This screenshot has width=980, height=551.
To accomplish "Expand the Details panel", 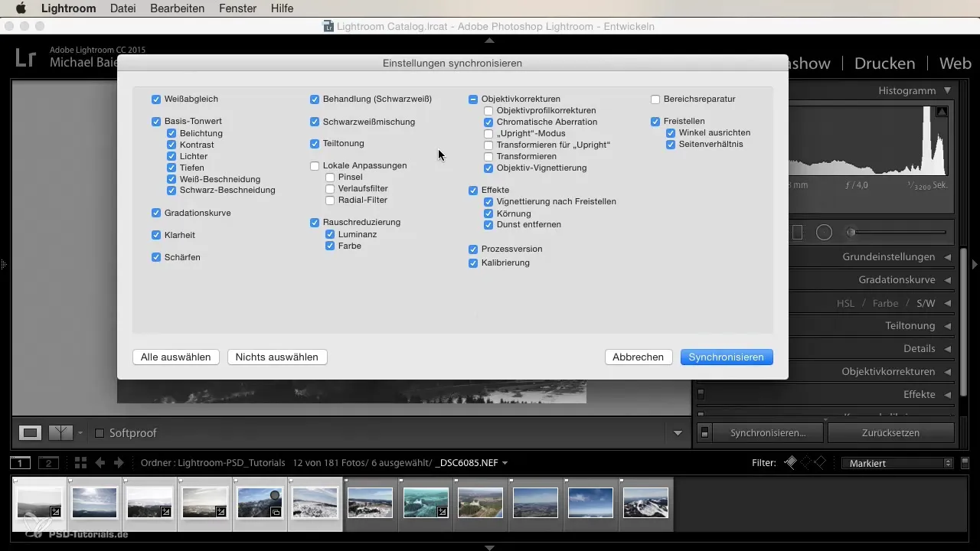I will point(948,348).
